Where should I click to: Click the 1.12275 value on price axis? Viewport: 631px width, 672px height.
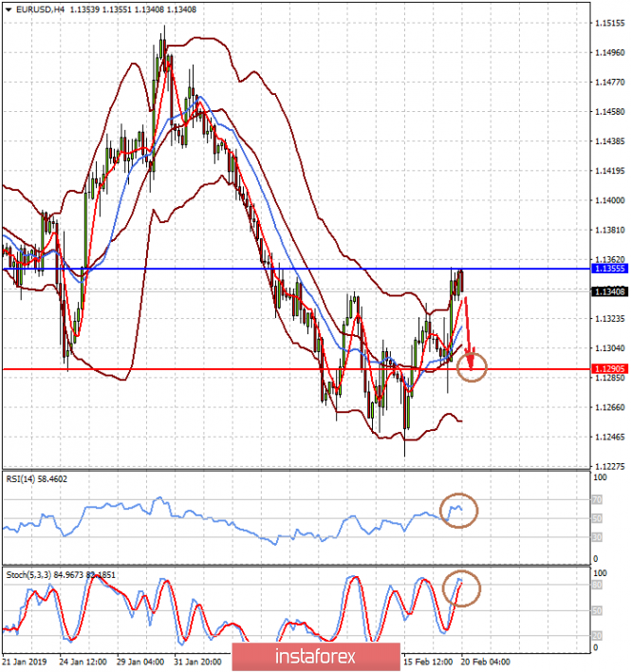(x=608, y=466)
